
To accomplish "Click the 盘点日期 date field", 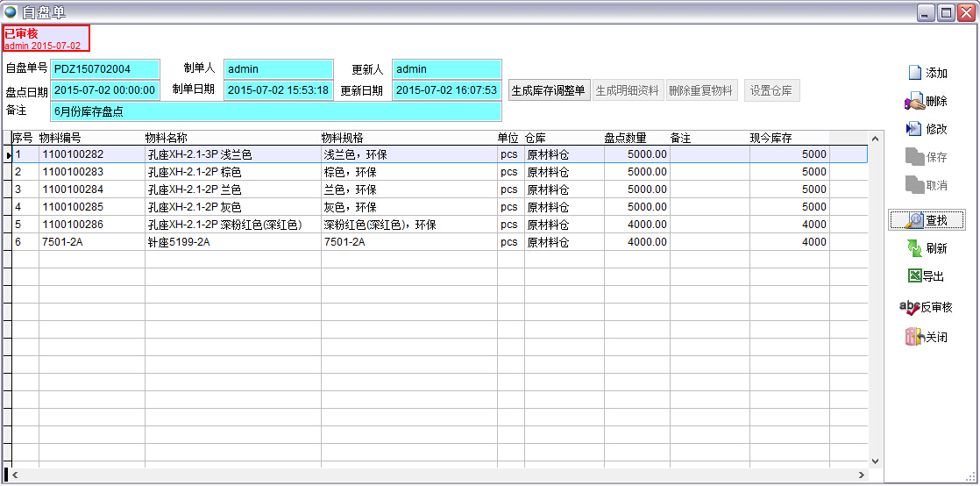I will click(x=105, y=90).
